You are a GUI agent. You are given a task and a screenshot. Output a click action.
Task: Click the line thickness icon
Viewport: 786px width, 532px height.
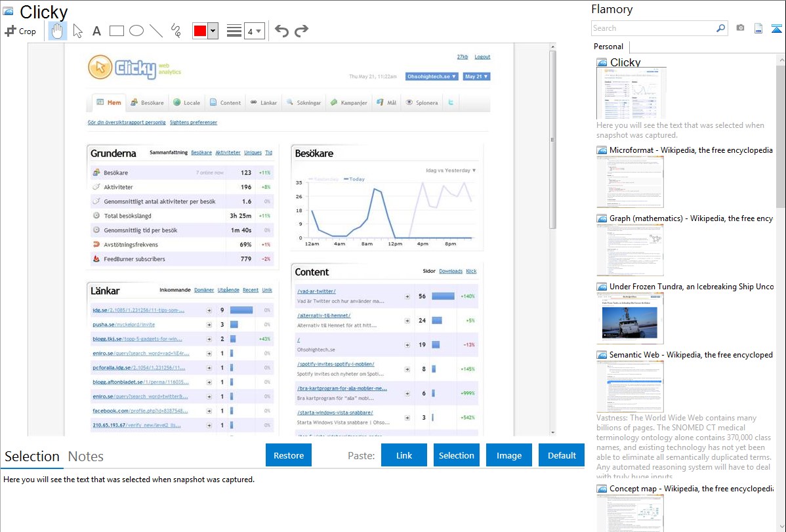point(234,31)
